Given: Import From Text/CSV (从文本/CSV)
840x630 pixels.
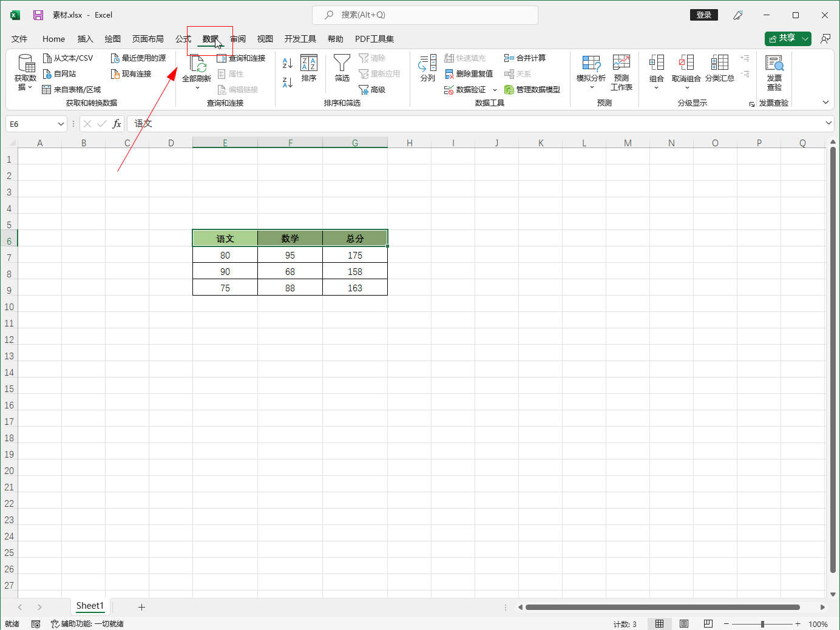Looking at the screenshot, I should [x=68, y=58].
